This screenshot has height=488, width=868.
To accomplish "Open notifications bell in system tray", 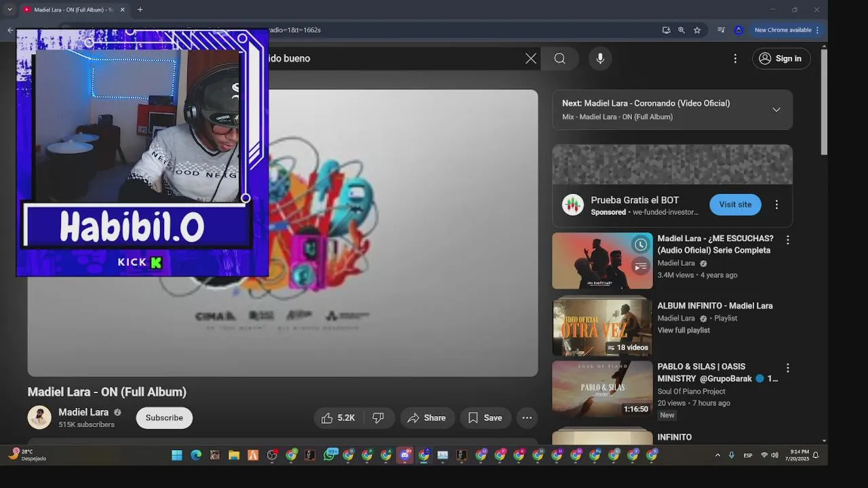I will coord(816,455).
